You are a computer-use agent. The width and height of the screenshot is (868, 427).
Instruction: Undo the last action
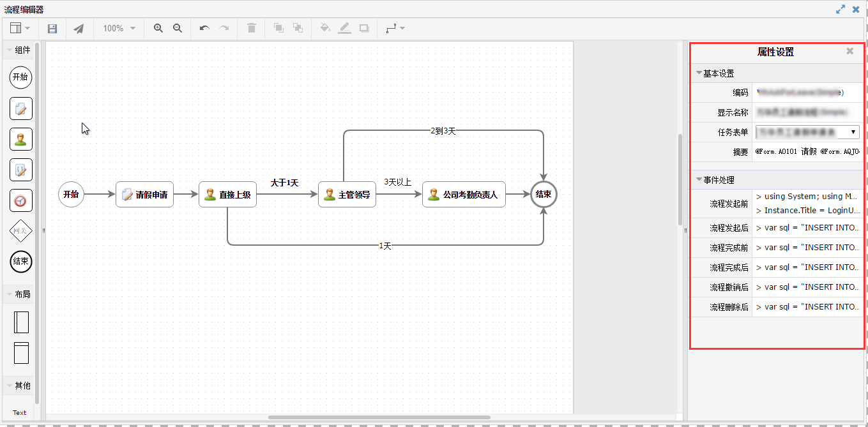click(x=204, y=29)
